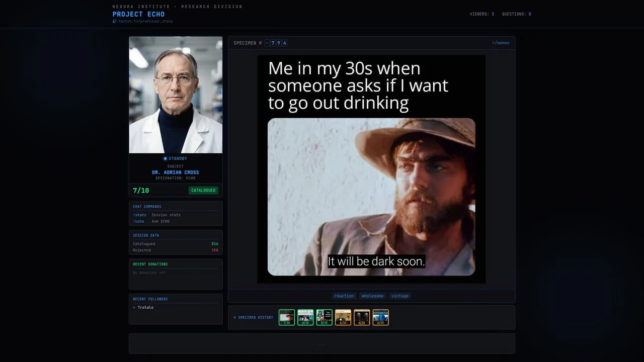Click the main meme image
The height and width of the screenshot is (362, 644).
[371, 169]
